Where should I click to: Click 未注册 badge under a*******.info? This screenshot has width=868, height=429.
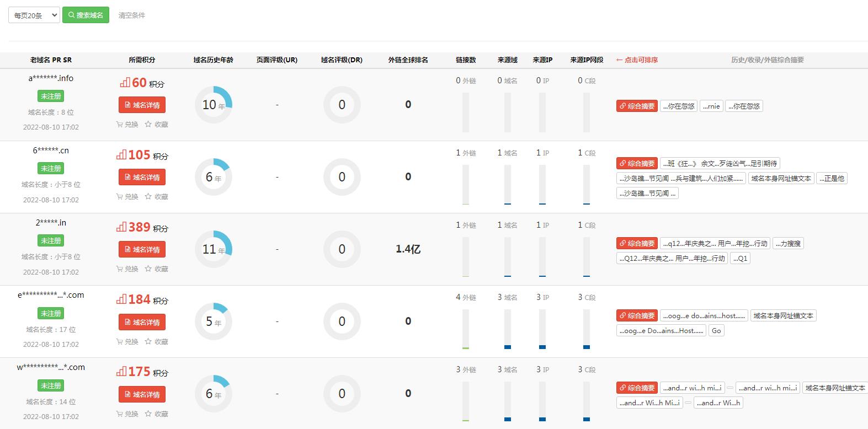tap(51, 96)
